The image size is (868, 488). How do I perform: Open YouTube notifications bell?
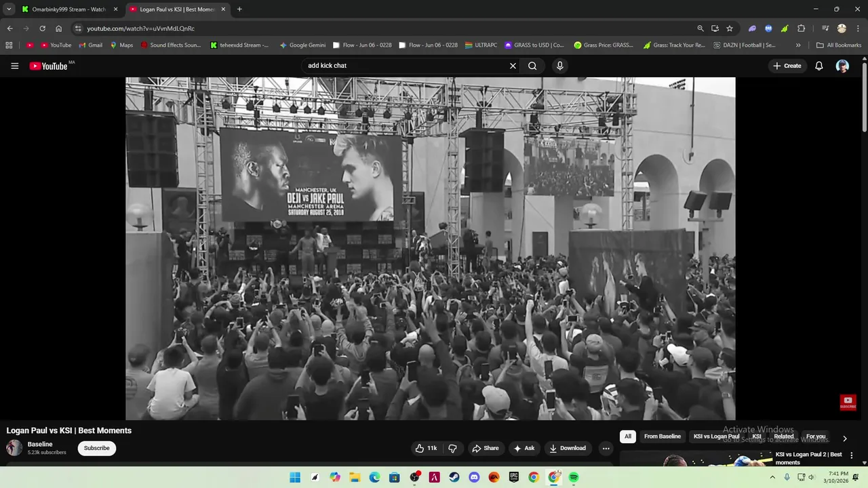(x=818, y=66)
